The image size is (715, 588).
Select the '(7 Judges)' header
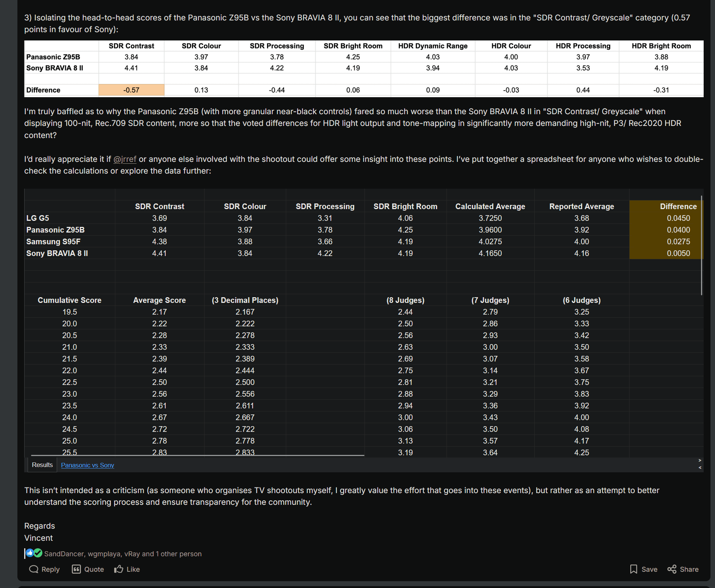tap(490, 300)
